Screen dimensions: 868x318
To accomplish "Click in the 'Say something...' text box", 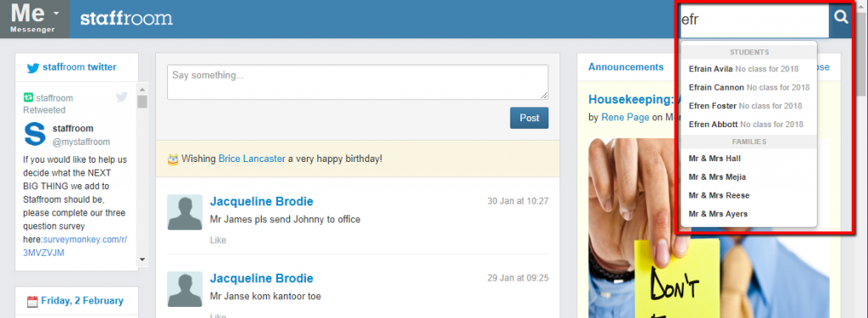I will 358,82.
